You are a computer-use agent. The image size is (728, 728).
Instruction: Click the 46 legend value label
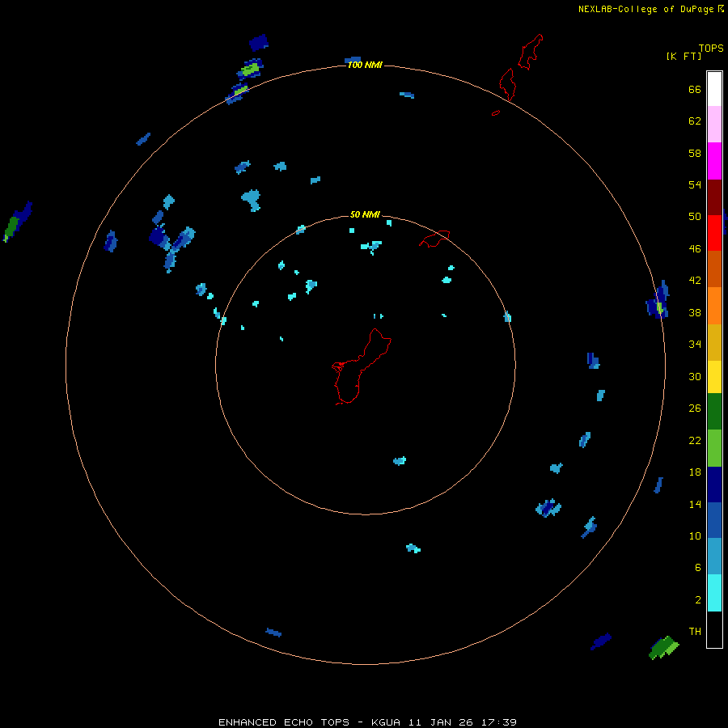pos(695,249)
